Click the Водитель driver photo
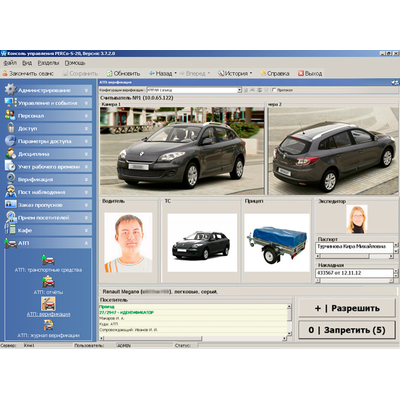This screenshot has width=400, height=400. 128,242
